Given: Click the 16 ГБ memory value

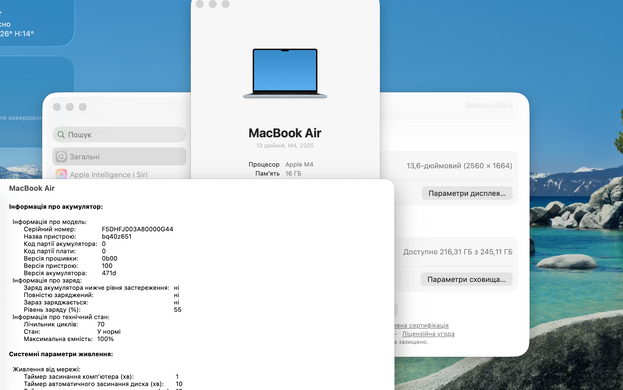Looking at the screenshot, I should click(293, 174).
